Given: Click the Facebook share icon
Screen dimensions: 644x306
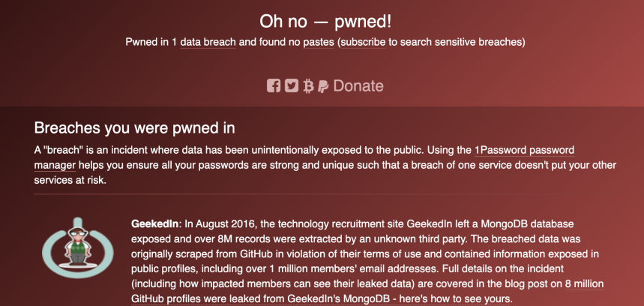Looking at the screenshot, I should [274, 86].
